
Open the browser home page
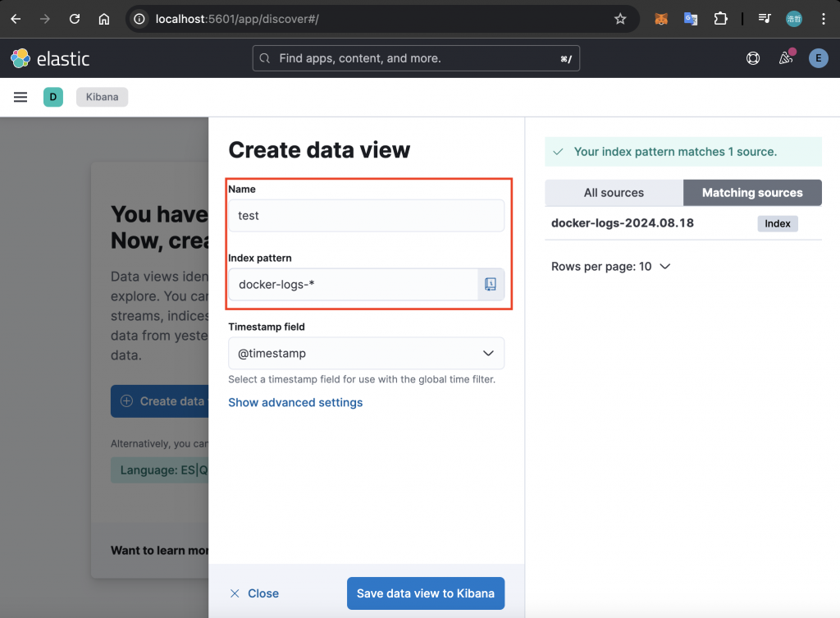(104, 20)
